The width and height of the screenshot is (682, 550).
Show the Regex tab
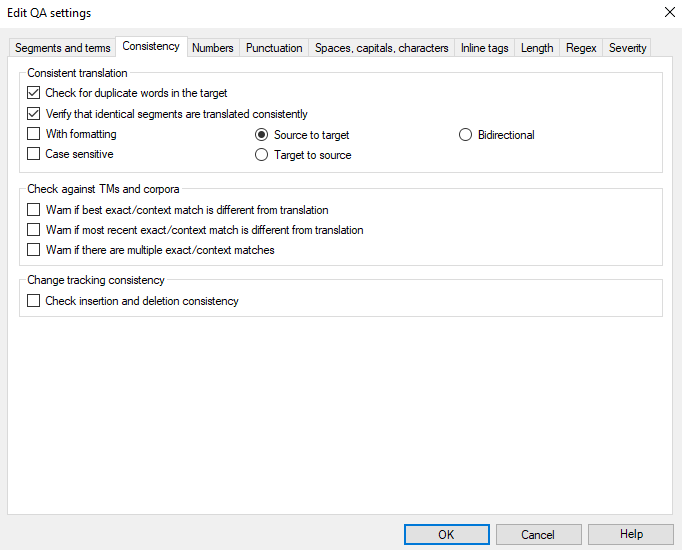(581, 48)
